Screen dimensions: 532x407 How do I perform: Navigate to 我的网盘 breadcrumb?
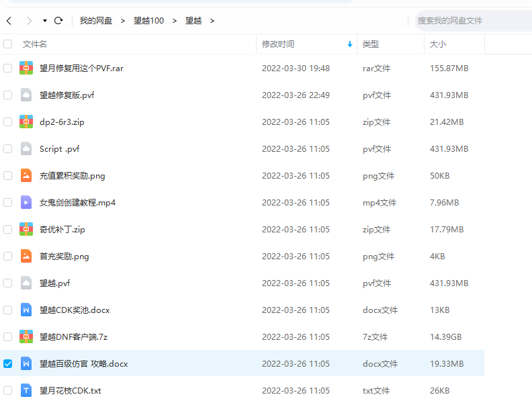(96, 21)
